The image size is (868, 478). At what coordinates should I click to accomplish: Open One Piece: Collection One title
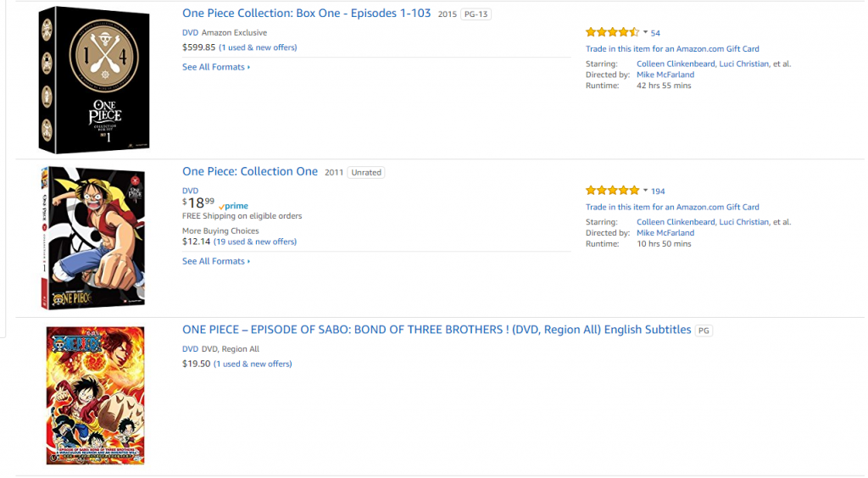(x=250, y=171)
